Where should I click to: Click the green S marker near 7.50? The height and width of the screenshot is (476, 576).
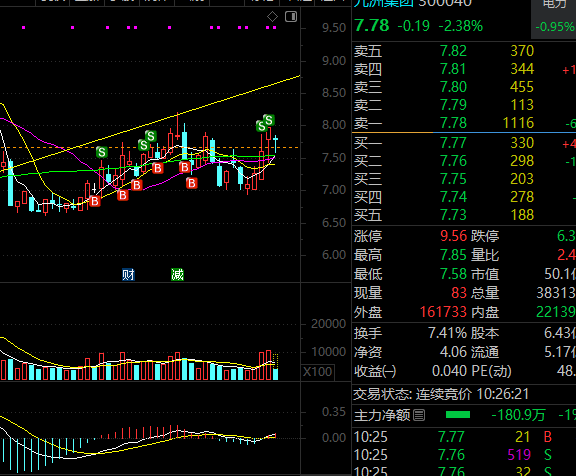click(102, 152)
